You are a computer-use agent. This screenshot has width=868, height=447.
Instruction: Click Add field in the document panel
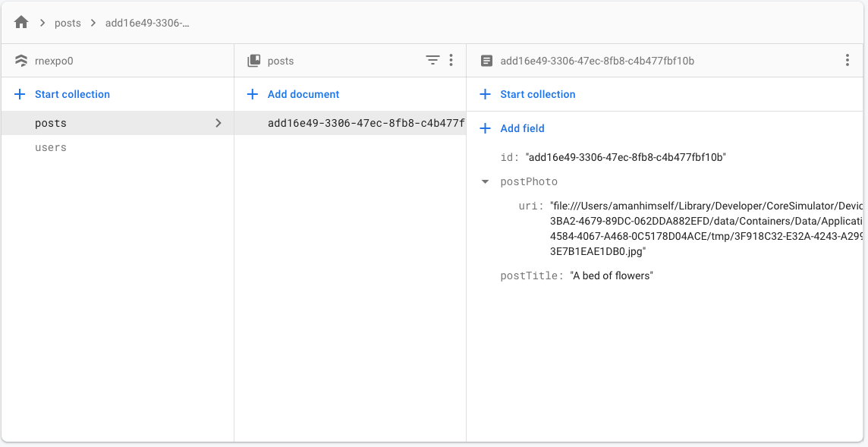pos(523,127)
